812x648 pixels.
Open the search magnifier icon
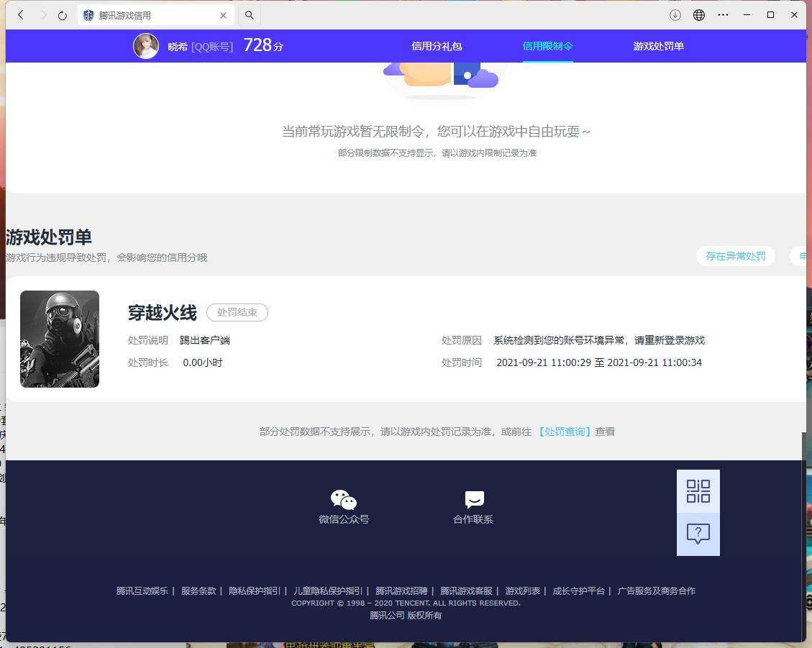click(249, 15)
